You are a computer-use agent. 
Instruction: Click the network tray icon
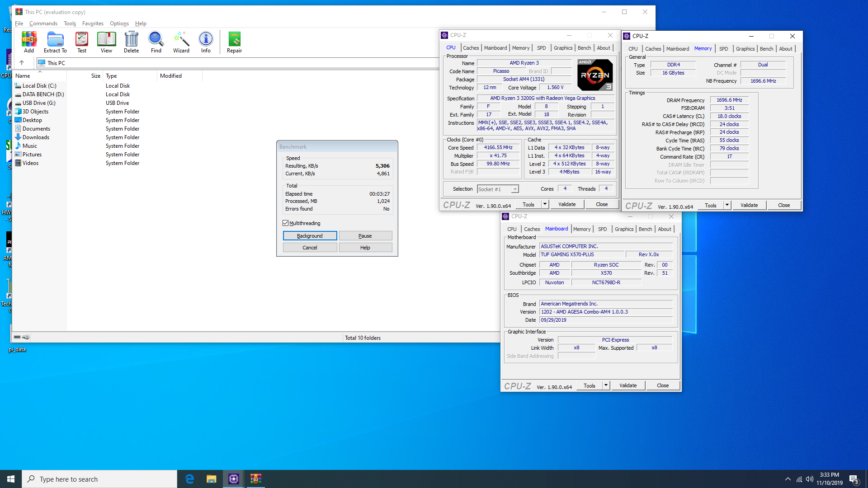pos(799,479)
